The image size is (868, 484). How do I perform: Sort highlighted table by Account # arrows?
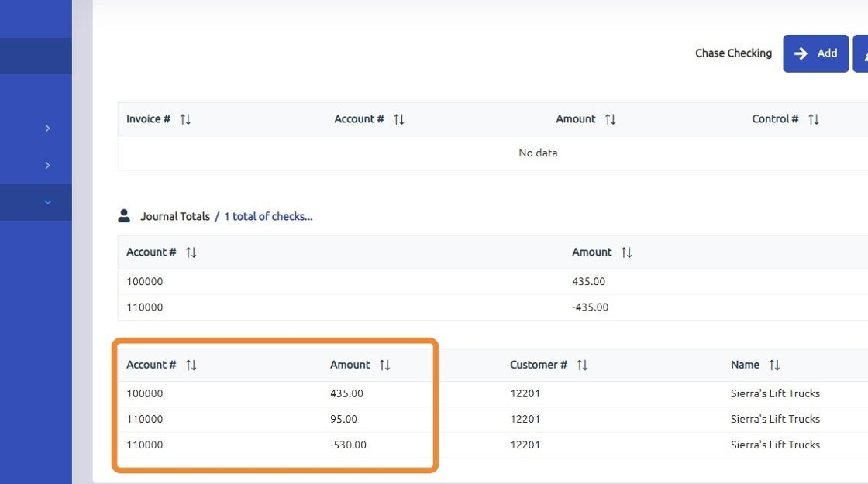point(191,365)
